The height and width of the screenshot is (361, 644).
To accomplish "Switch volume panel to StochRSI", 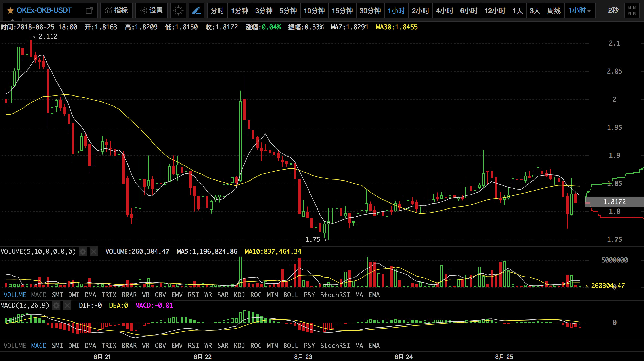I will point(335,295).
